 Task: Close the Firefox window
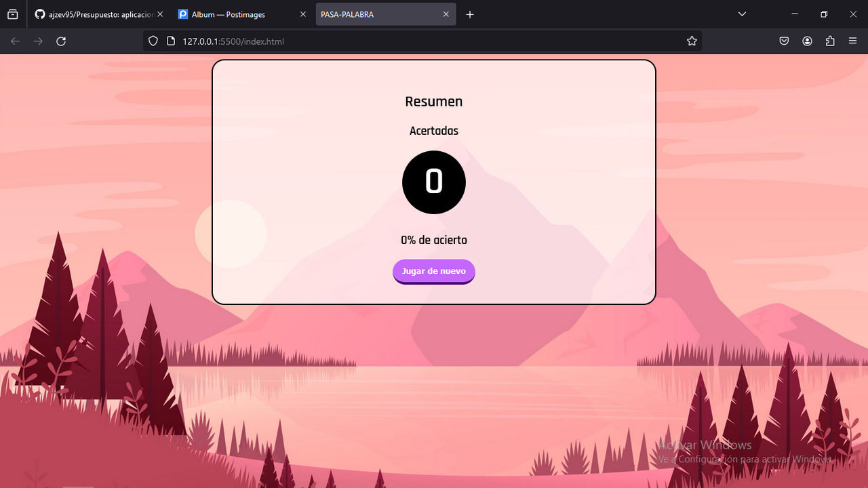pos(852,14)
